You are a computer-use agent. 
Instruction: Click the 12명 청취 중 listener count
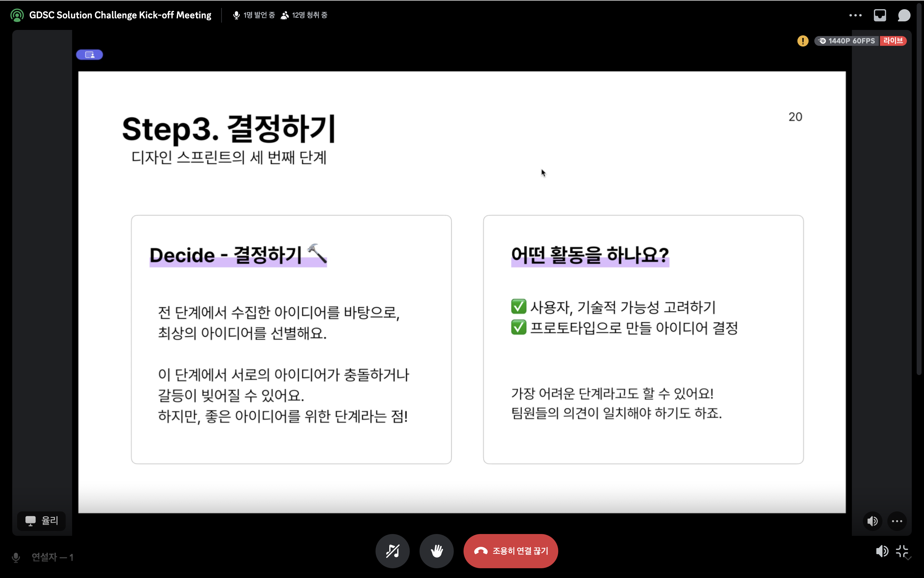304,15
